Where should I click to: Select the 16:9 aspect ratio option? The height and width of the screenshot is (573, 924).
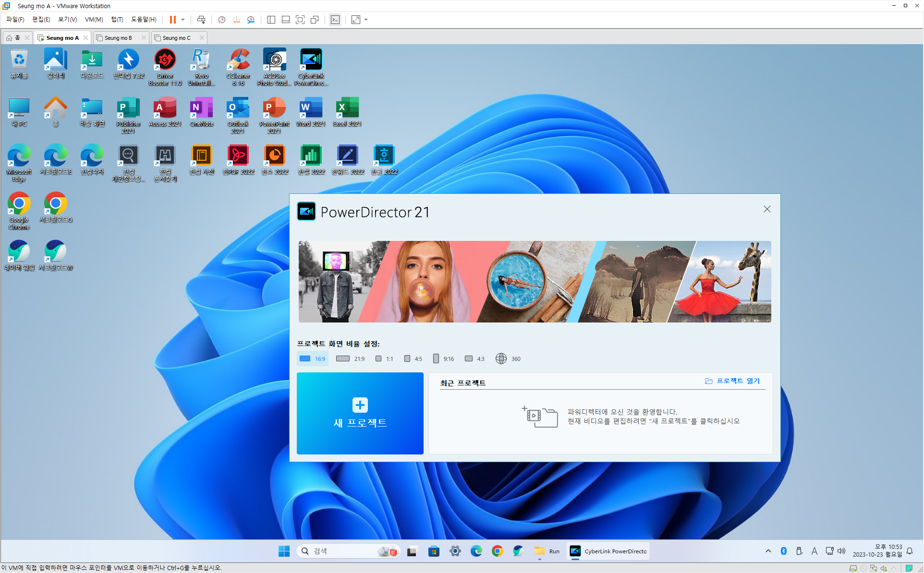pyautogui.click(x=313, y=358)
